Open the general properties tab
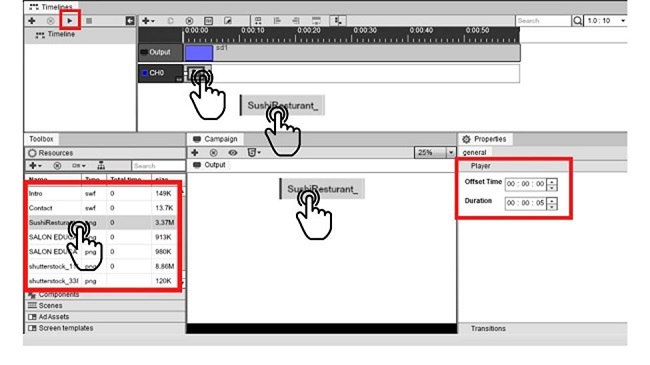The image size is (650, 365). tap(474, 153)
